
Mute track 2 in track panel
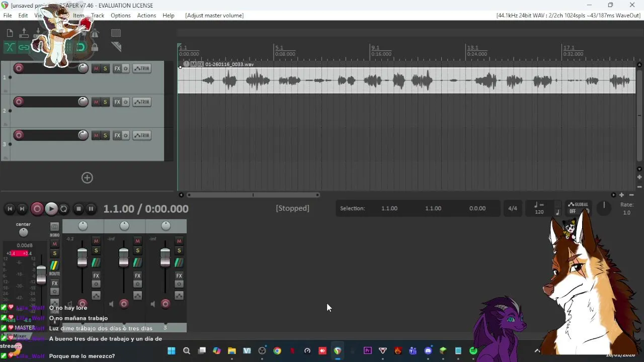pyautogui.click(x=96, y=102)
